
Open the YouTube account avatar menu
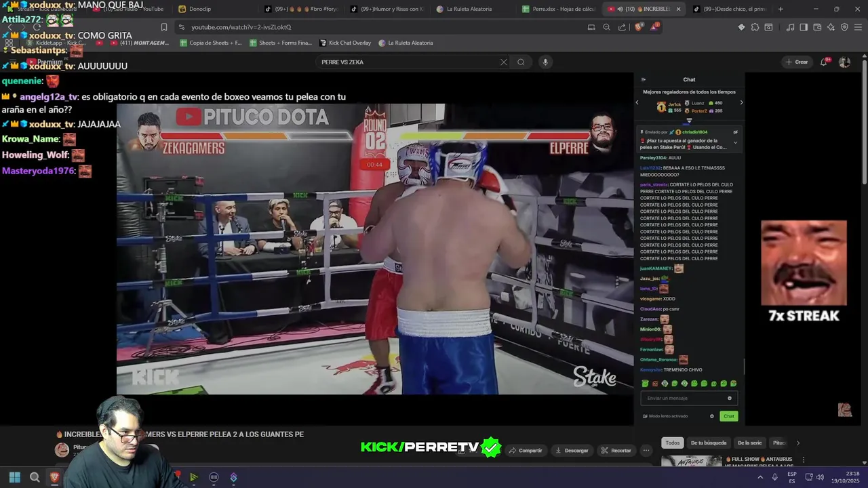pos(844,62)
